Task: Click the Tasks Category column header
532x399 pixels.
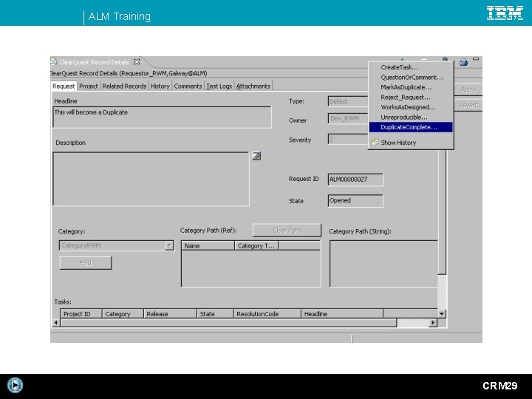Action: pos(123,314)
